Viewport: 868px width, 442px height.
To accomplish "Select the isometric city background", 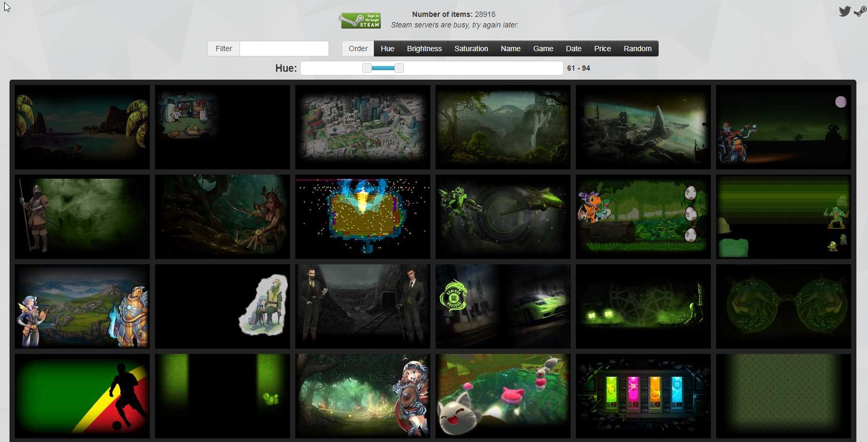I will [363, 127].
